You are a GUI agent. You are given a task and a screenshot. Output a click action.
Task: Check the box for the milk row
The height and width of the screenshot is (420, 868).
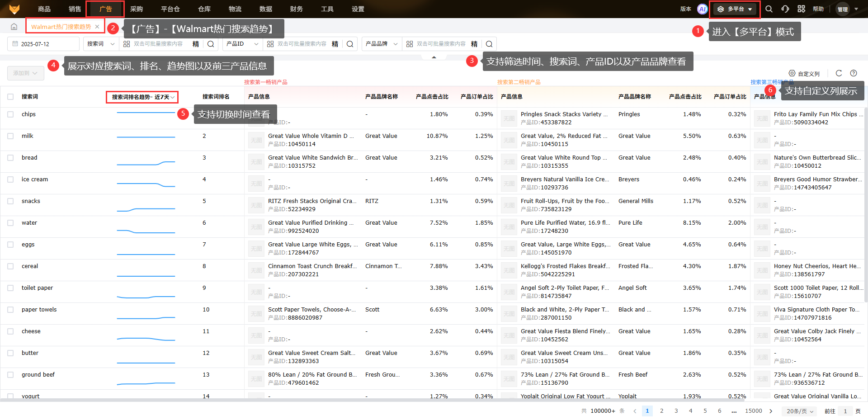click(x=10, y=136)
